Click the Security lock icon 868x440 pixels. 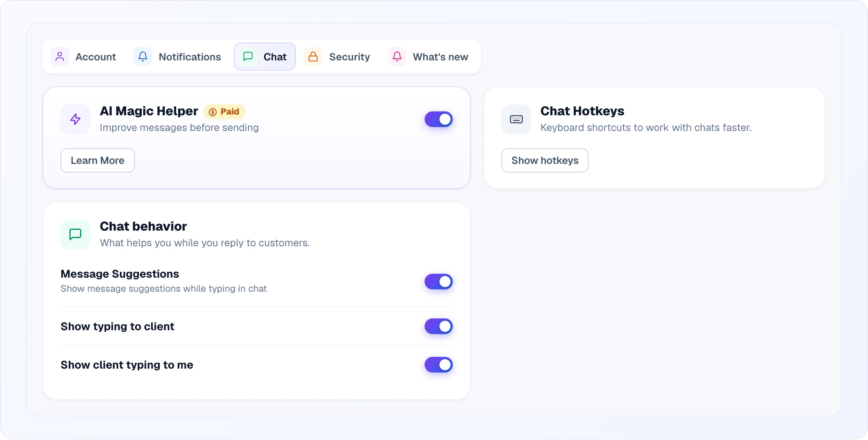coord(313,56)
